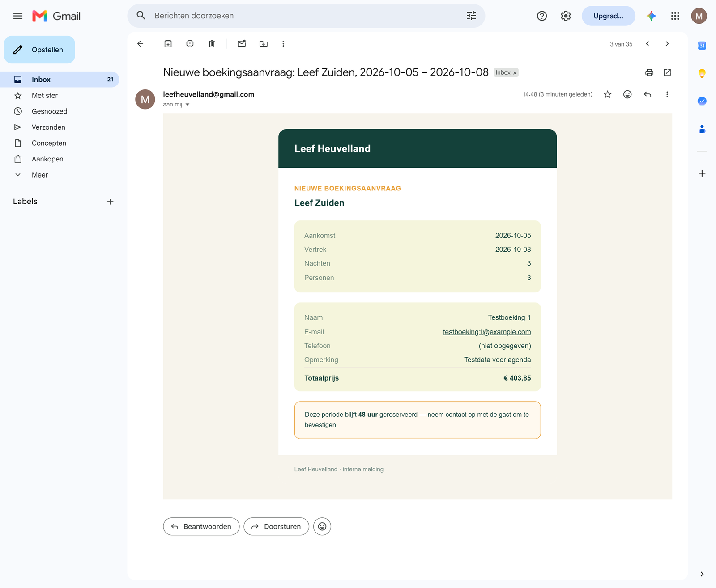
Task: Click arrival date 2026-10-05 value
Action: 513,236
